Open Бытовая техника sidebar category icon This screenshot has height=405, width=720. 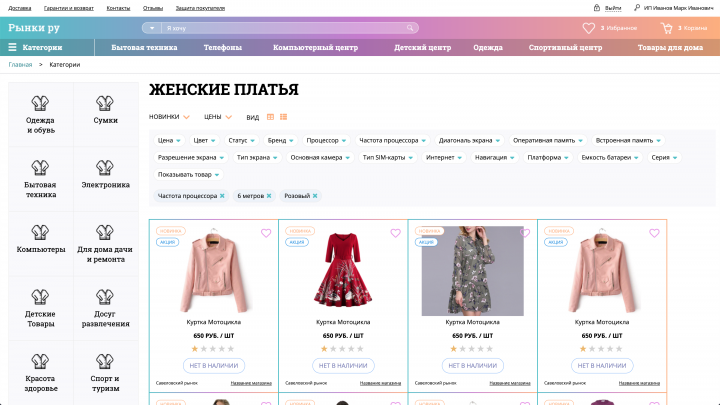[x=40, y=168]
